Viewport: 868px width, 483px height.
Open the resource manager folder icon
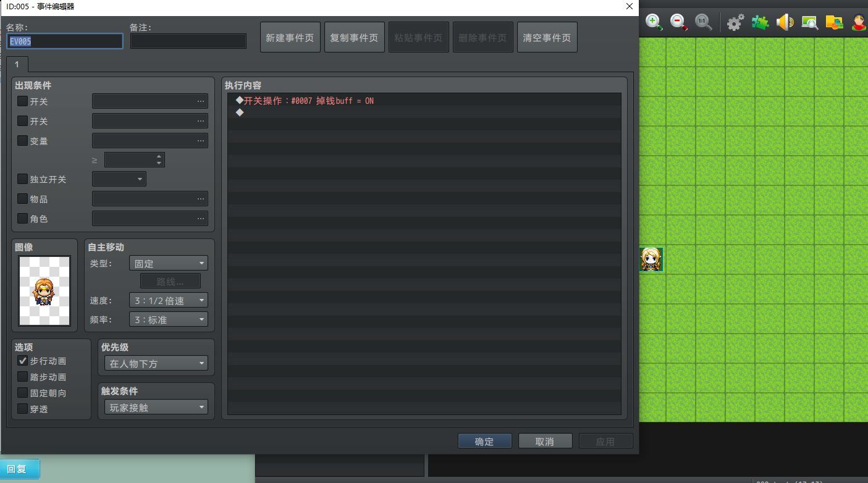(x=834, y=22)
